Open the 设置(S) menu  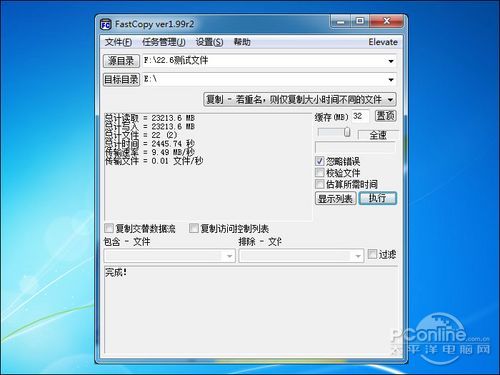(x=209, y=42)
